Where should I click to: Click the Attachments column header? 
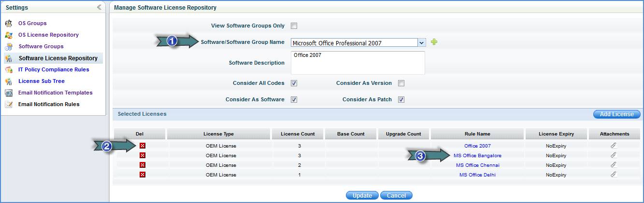pos(615,134)
